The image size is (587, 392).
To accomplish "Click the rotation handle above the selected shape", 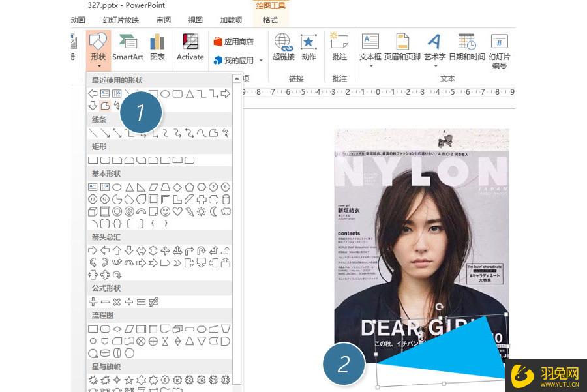I will (439, 307).
